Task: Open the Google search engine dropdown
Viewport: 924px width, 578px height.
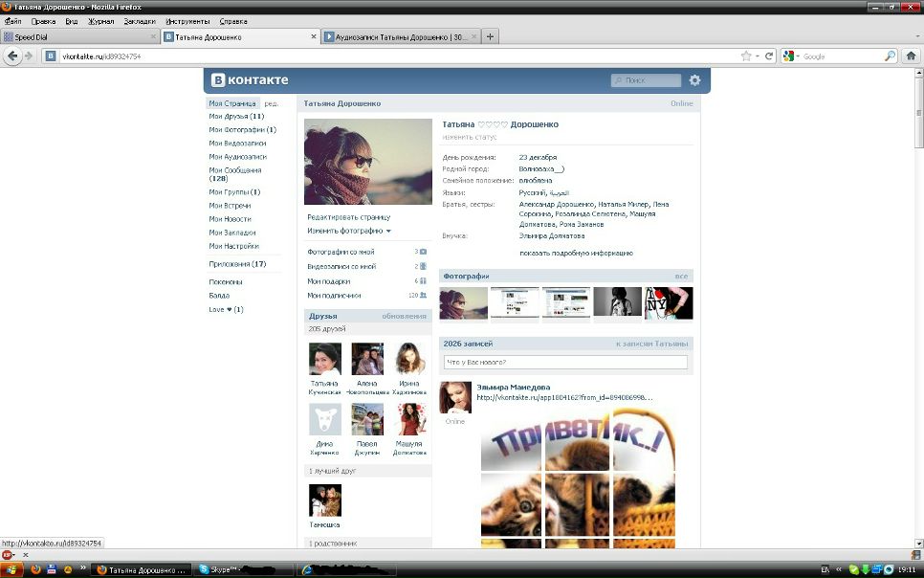Action: click(x=791, y=56)
